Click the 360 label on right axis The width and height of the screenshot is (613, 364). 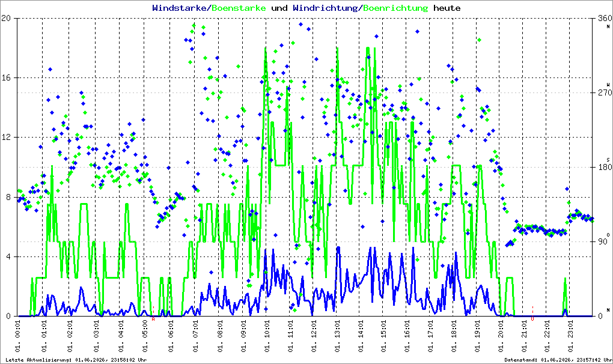605,18
